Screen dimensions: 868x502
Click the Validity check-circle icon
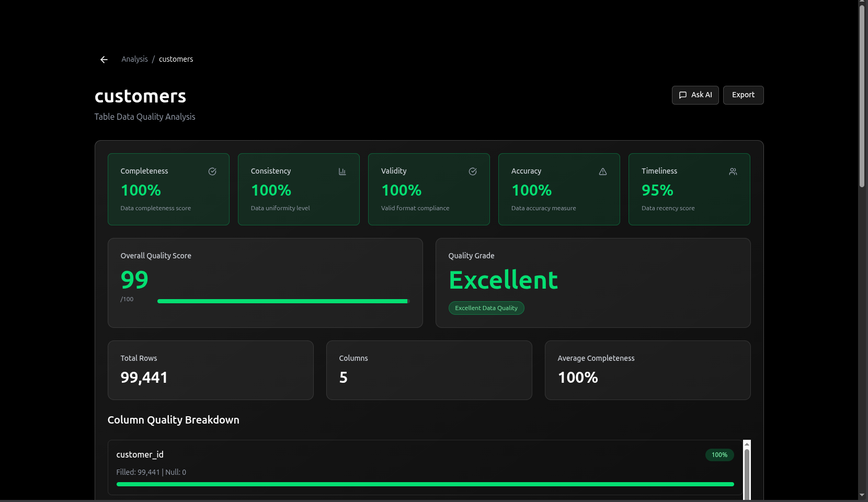[x=473, y=172]
